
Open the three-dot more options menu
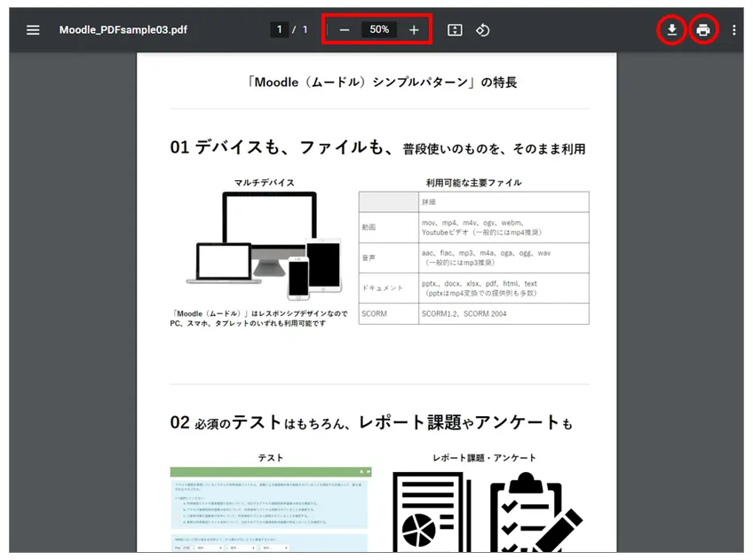[733, 29]
